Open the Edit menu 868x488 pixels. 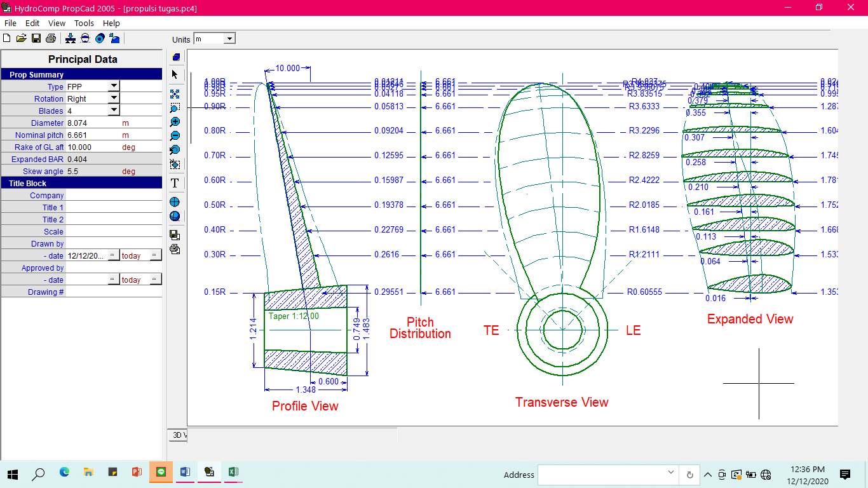point(32,23)
